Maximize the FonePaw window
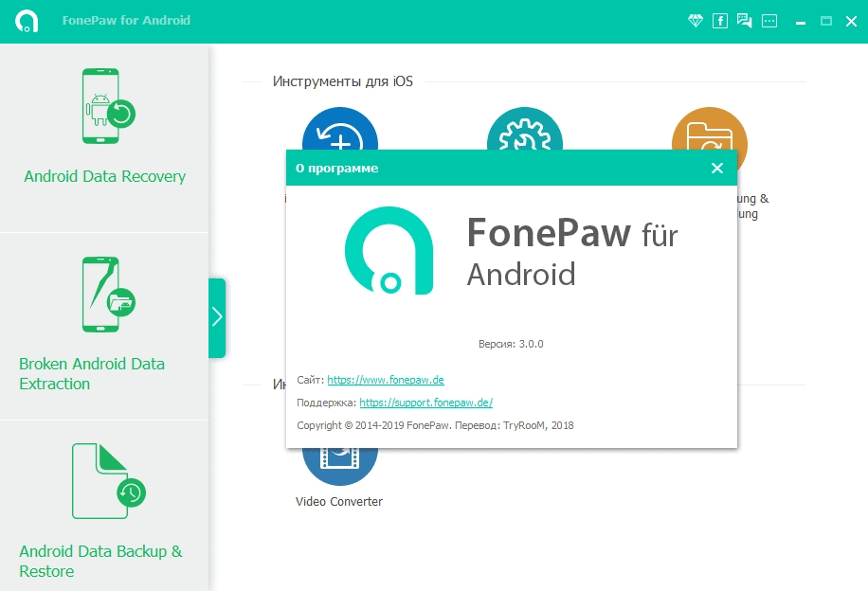 (826, 22)
